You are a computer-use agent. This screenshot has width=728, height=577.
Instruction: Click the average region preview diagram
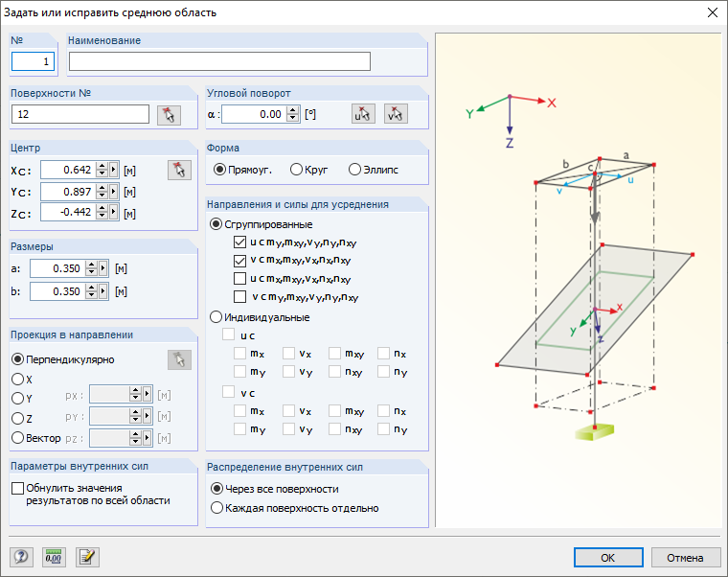click(579, 280)
